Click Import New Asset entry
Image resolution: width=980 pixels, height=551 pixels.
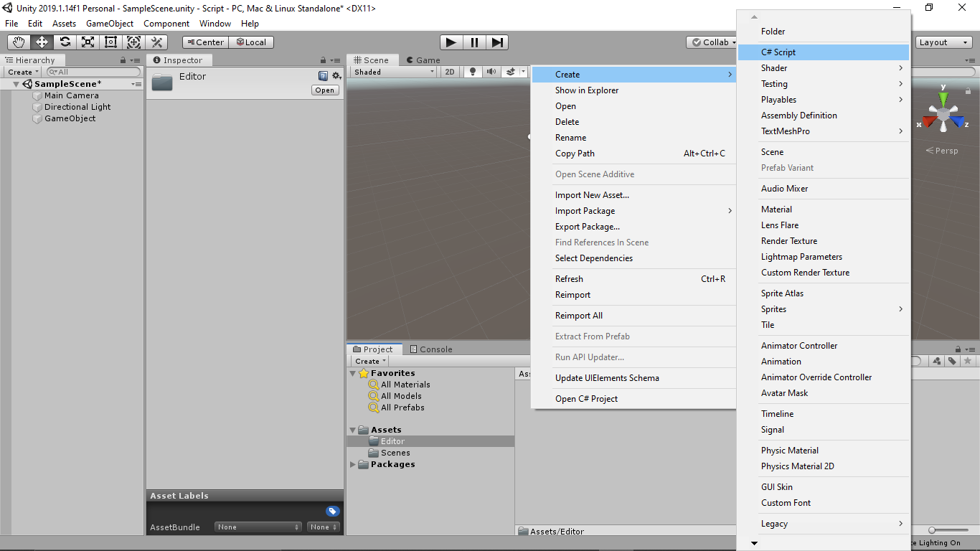tap(634, 195)
